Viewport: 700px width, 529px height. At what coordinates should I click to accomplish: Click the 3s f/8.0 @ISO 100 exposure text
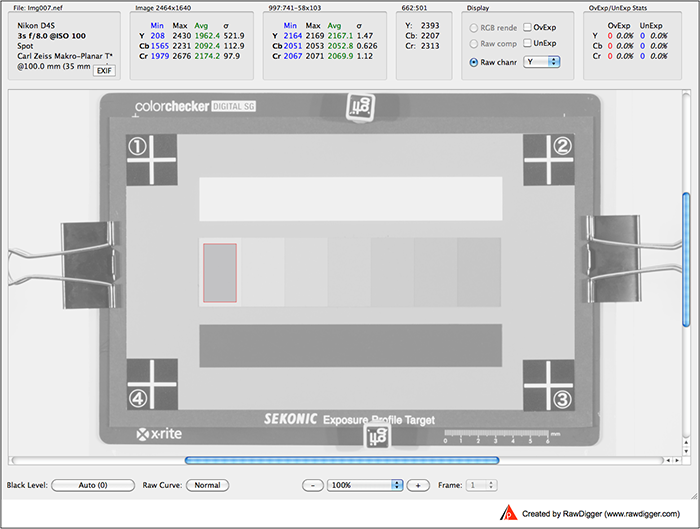click(51, 36)
